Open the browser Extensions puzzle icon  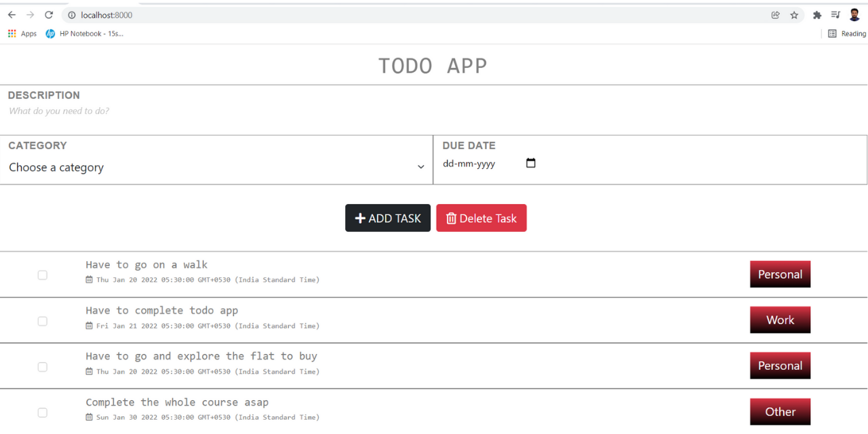pos(816,14)
